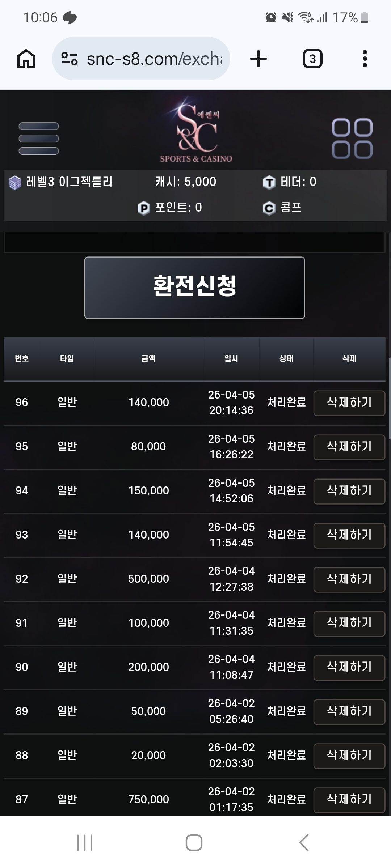Tap the 일시 column header
This screenshot has width=391, height=868.
coord(231,358)
